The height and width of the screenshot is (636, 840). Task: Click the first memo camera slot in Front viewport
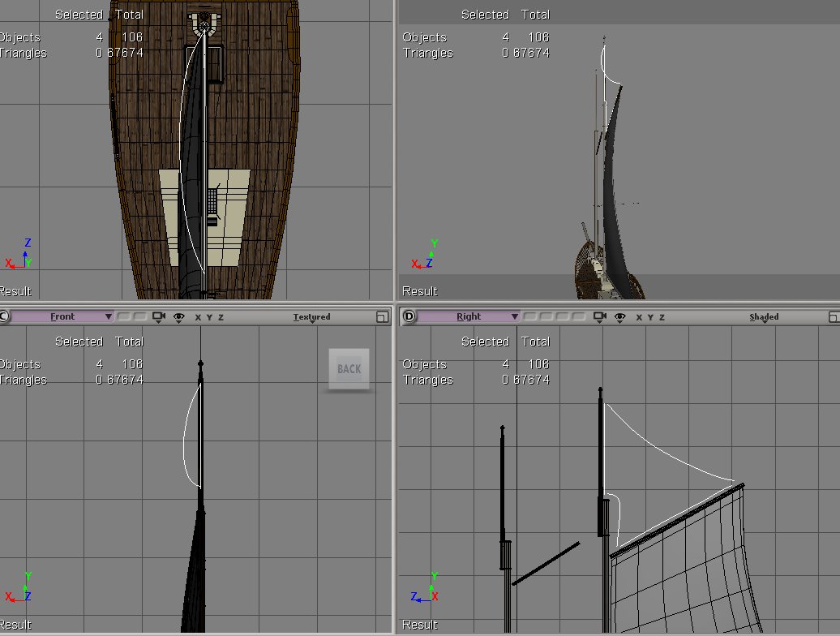(x=123, y=316)
